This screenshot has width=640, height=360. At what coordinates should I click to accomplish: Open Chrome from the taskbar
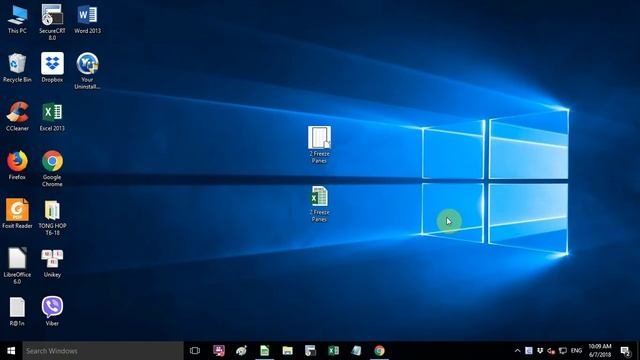tap(379, 351)
